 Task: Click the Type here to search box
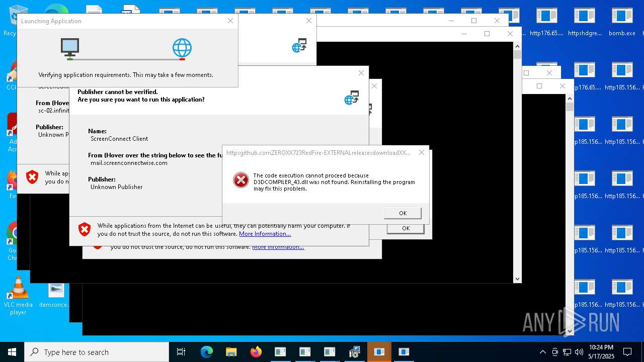97,352
